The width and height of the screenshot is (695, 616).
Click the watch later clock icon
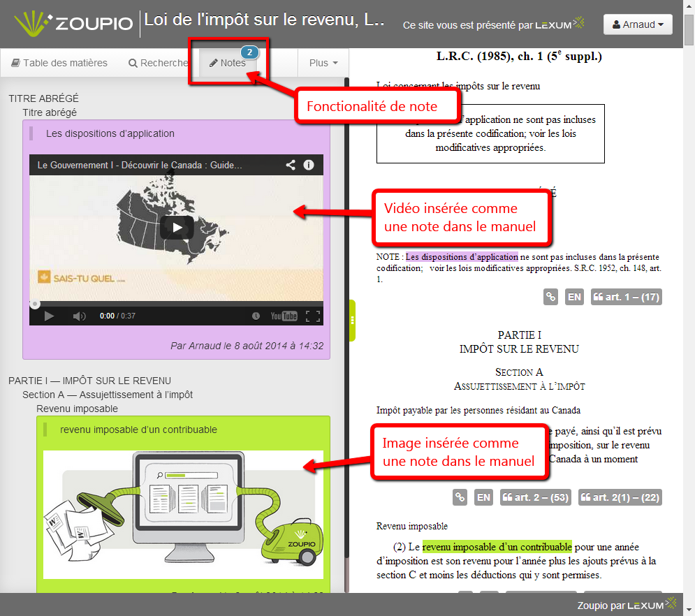point(256,316)
